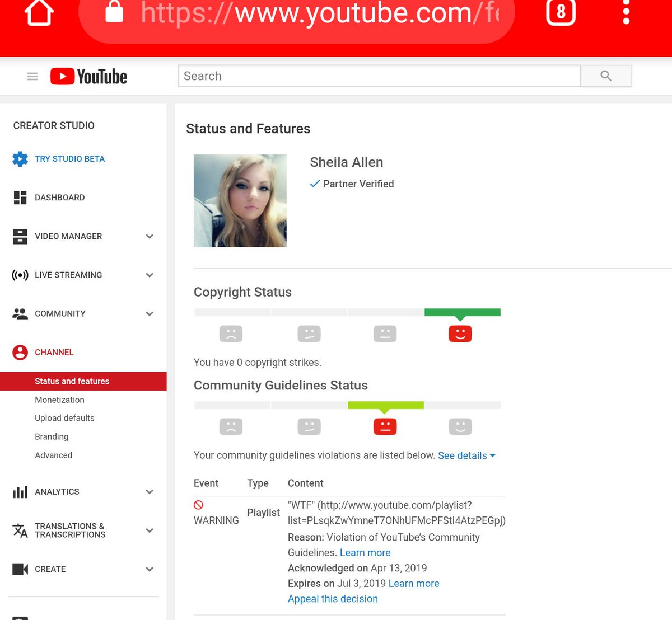Click the Sheila Allen profile photo

click(240, 200)
